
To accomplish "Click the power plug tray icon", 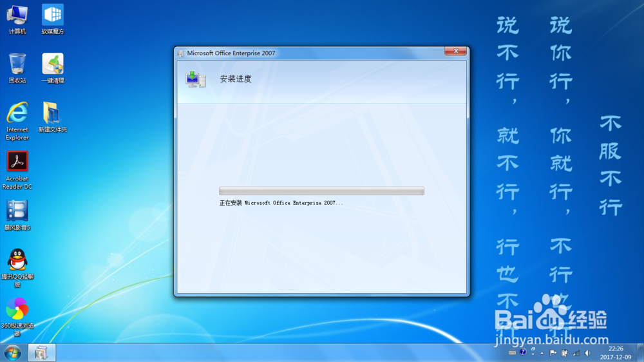I will (564, 353).
